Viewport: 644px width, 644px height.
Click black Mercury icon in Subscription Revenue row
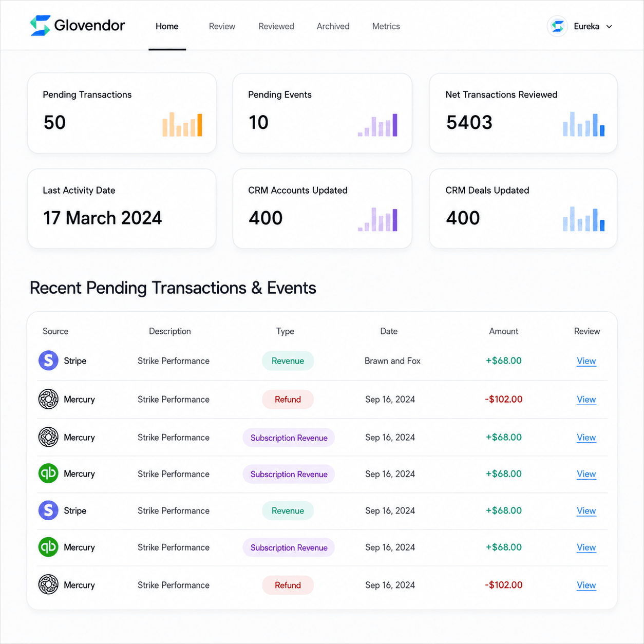tap(48, 437)
